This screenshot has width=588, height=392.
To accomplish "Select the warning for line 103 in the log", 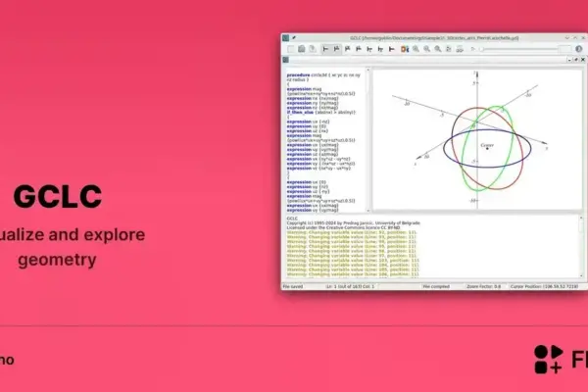I will tap(353, 261).
